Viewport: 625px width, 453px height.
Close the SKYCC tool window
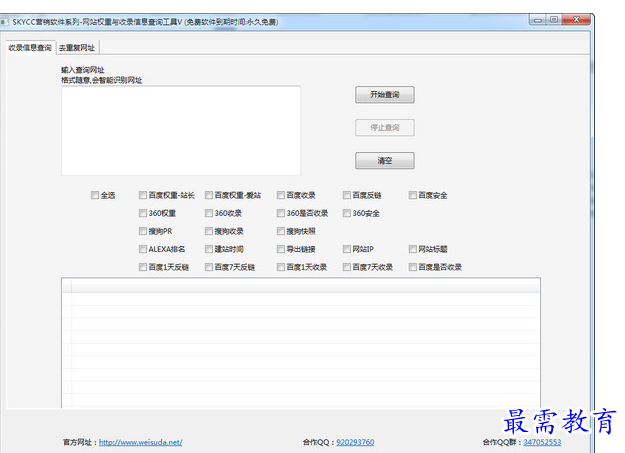(576, 20)
